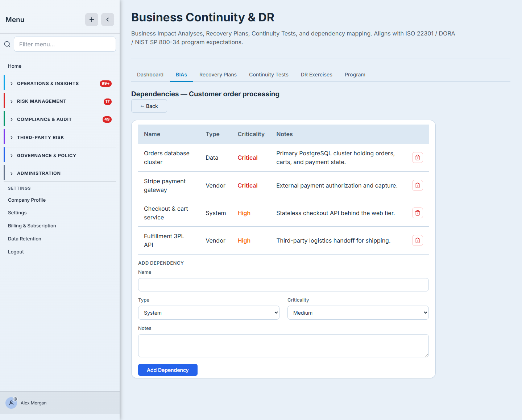Open the Continuity Tests tab
Screen dimensions: 522x420
(269, 75)
